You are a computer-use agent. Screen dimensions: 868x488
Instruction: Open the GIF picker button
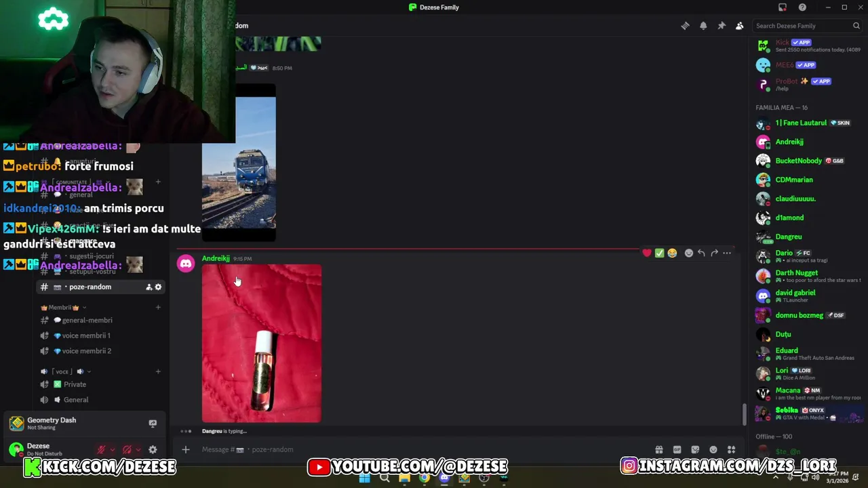[x=677, y=449]
